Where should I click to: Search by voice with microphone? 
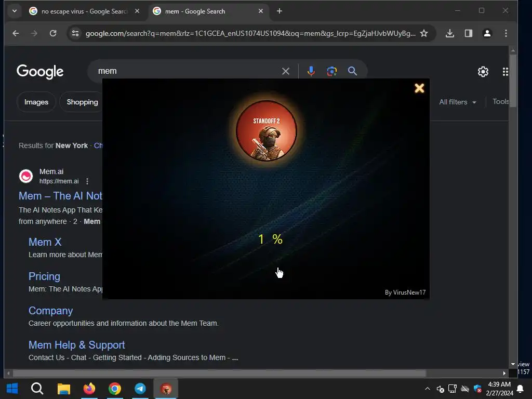pos(311,71)
